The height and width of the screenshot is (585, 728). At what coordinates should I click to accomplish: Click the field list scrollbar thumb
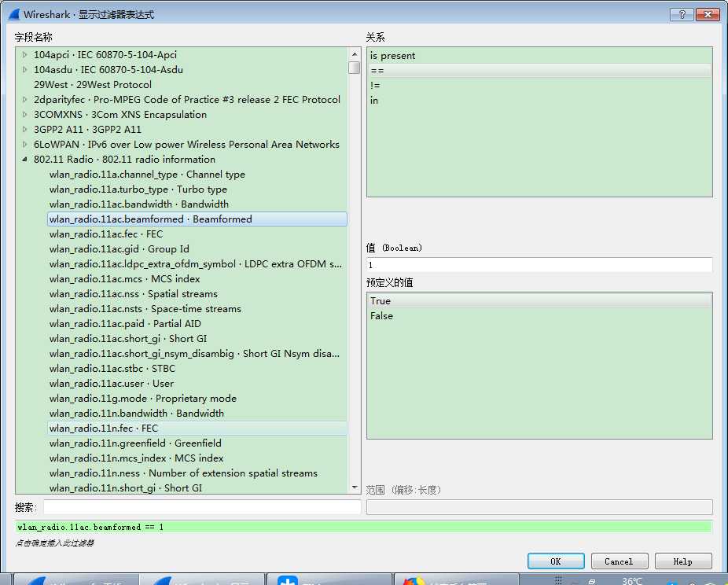point(355,68)
